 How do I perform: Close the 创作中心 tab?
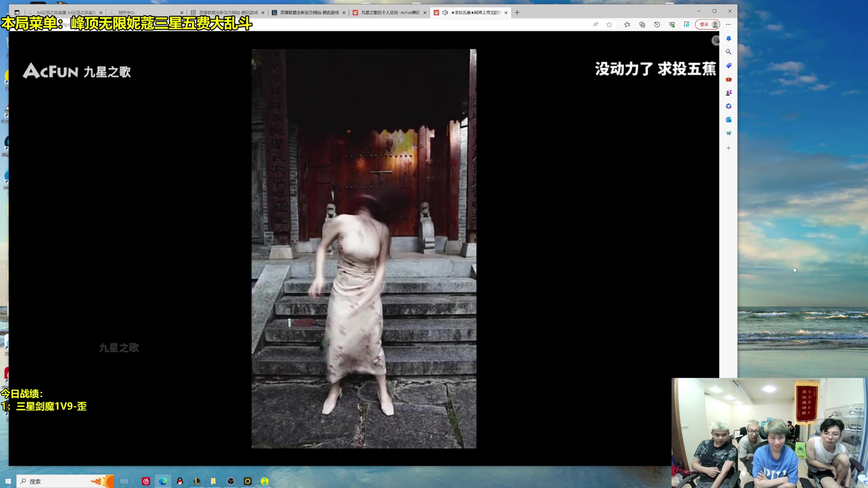(182, 13)
